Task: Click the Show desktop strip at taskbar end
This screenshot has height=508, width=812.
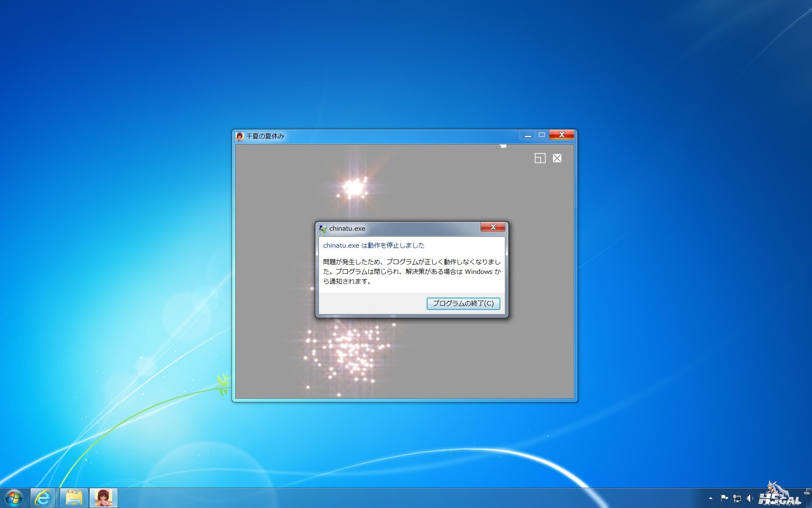Action: (x=809, y=498)
